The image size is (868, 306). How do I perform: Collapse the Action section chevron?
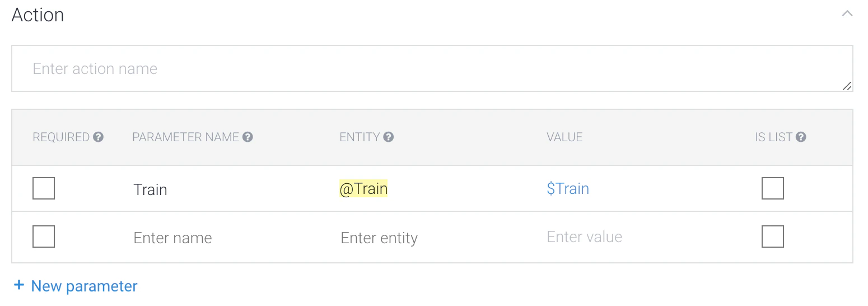click(847, 13)
